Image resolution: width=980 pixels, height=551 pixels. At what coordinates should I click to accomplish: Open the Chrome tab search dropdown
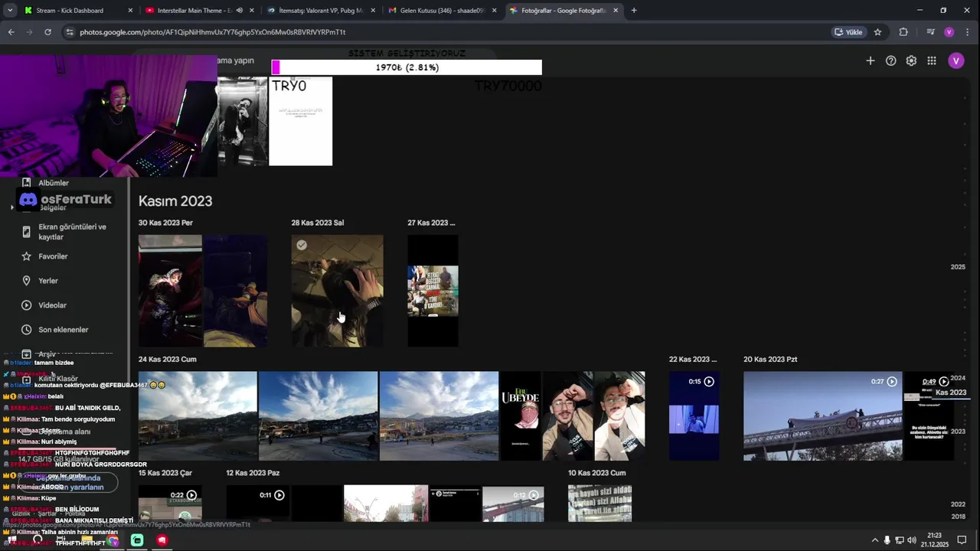pyautogui.click(x=10, y=11)
